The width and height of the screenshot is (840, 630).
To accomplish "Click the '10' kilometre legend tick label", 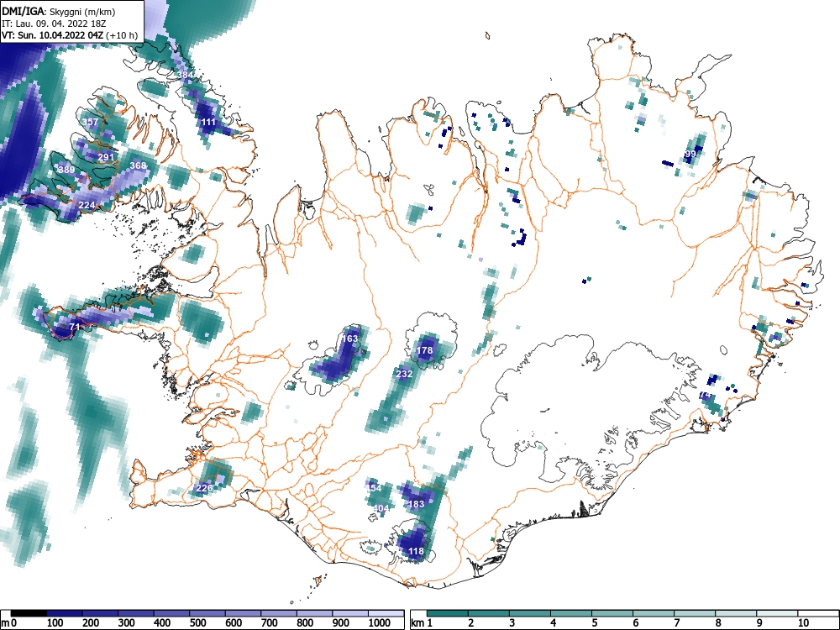I will (803, 623).
